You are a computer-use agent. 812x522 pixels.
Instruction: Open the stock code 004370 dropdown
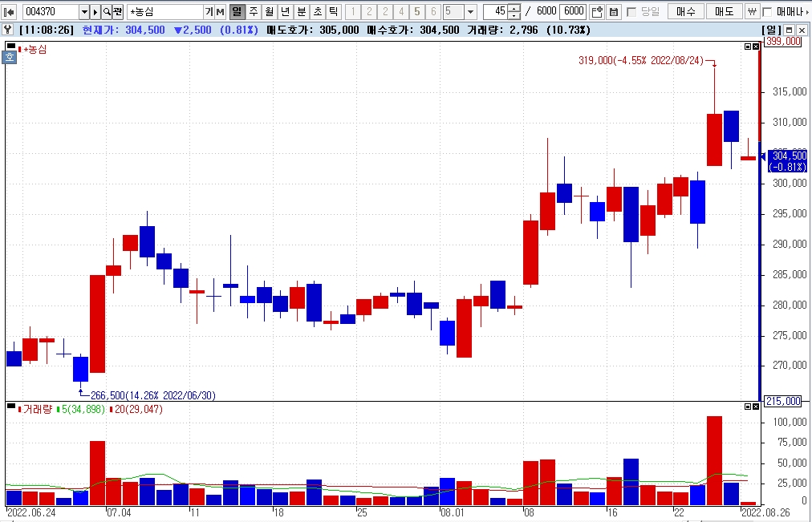click(84, 12)
